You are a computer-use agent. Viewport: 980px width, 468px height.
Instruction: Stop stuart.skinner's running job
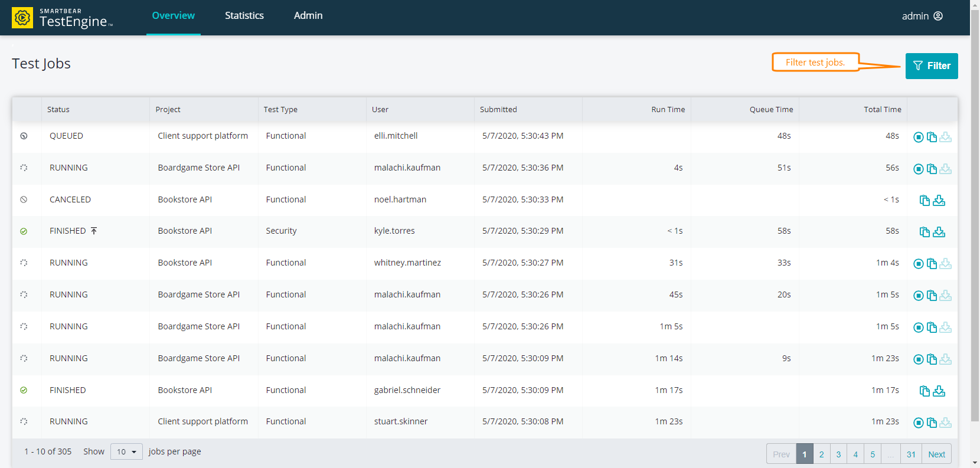pyautogui.click(x=919, y=423)
